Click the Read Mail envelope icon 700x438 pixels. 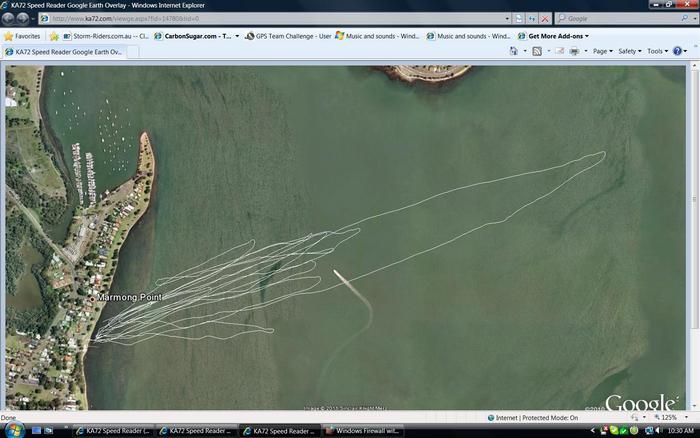558,51
